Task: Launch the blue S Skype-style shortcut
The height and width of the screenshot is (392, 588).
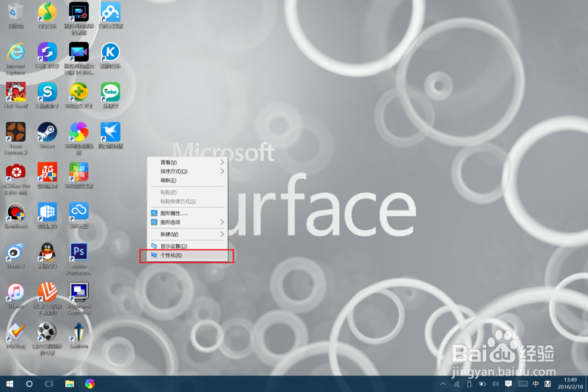Action: (x=47, y=96)
